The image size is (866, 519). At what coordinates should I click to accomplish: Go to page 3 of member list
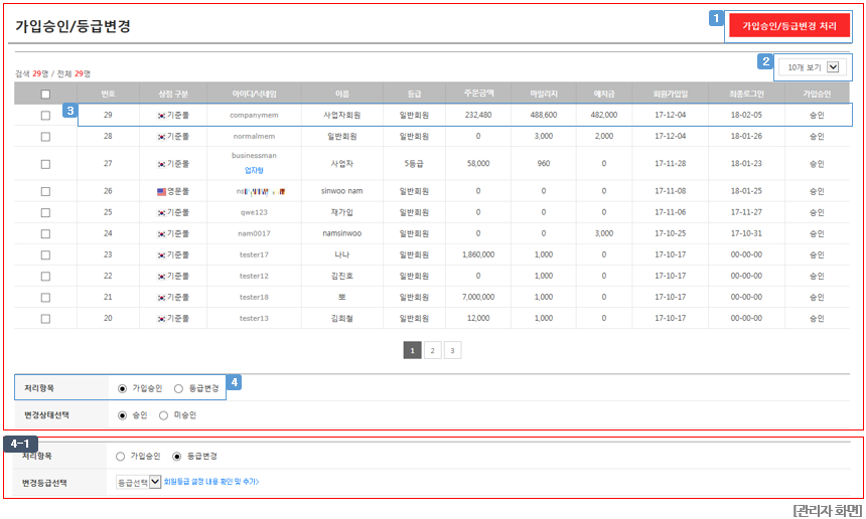click(x=452, y=350)
